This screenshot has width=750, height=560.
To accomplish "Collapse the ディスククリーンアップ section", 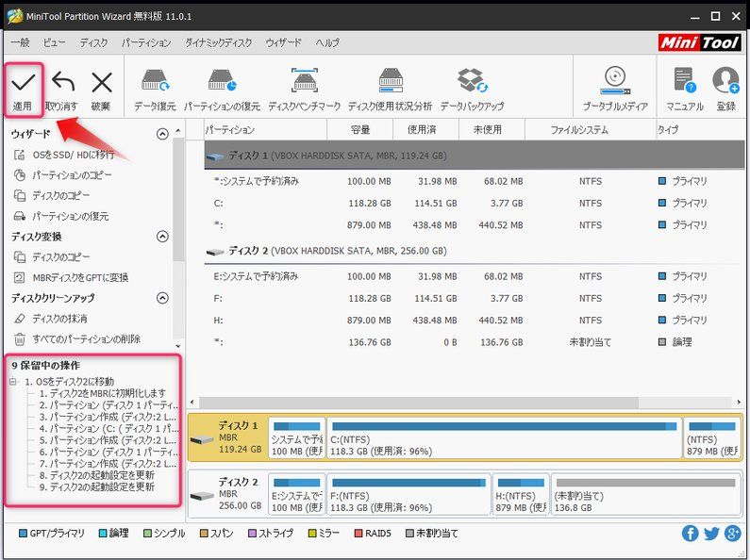I will [x=162, y=298].
